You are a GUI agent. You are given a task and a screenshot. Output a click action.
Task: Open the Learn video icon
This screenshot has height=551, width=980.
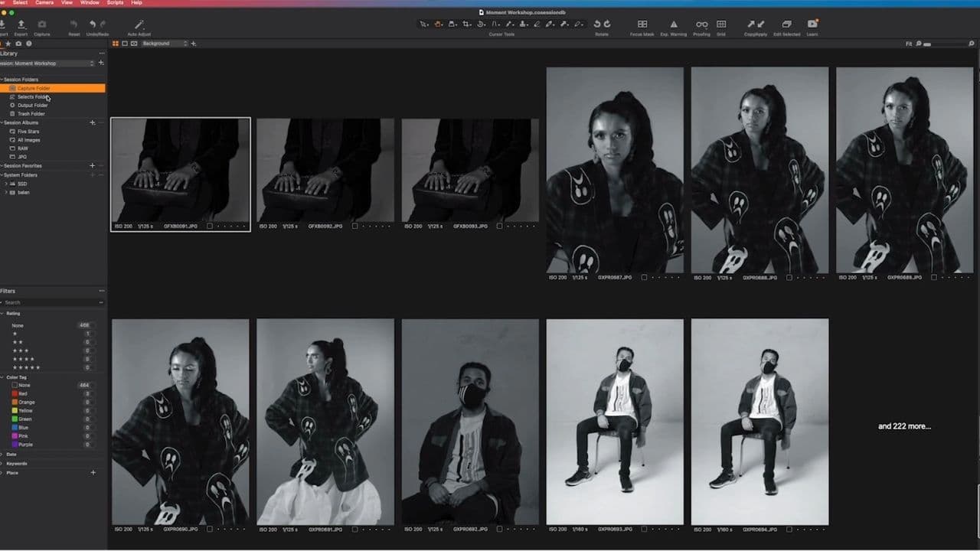(x=812, y=24)
